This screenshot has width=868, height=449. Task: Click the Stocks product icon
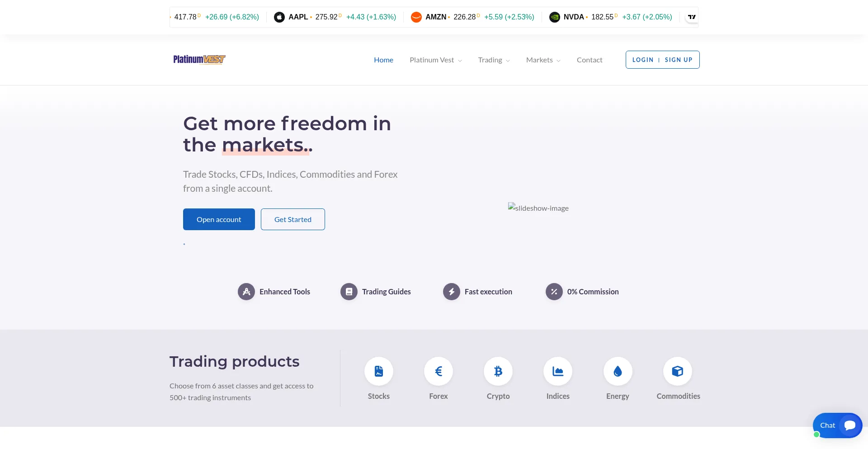point(378,371)
